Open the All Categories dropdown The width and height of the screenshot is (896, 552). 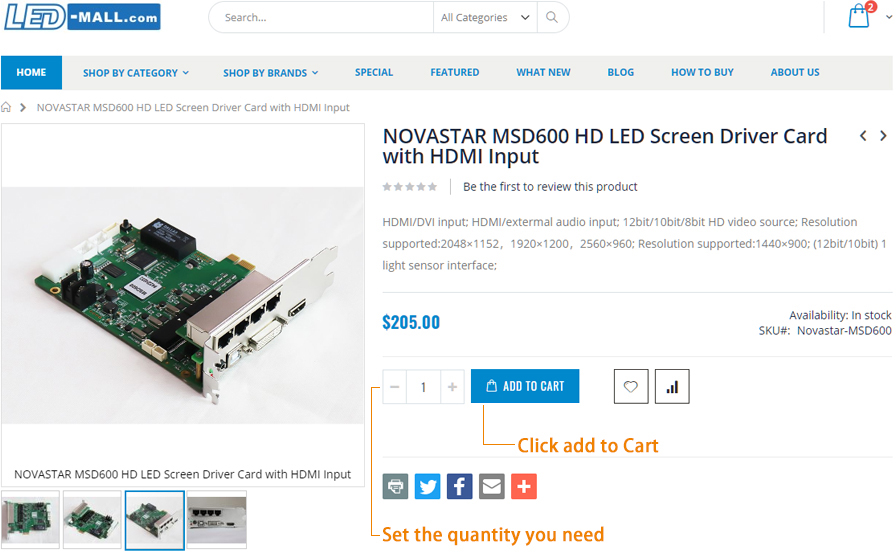coord(485,17)
